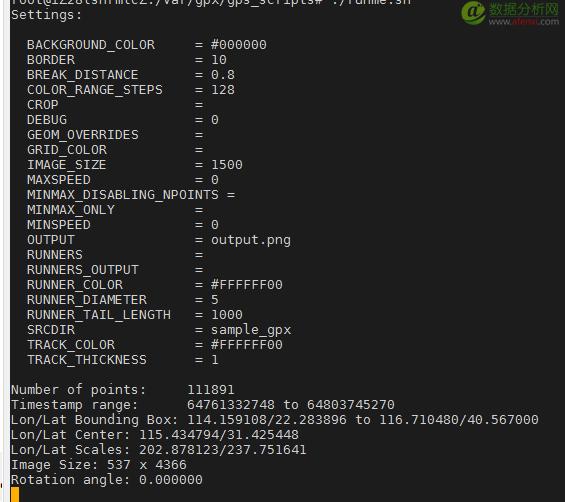Click the 202.878123/237.751641 scales value
Viewport: 565px width, 502px height.
click(223, 450)
